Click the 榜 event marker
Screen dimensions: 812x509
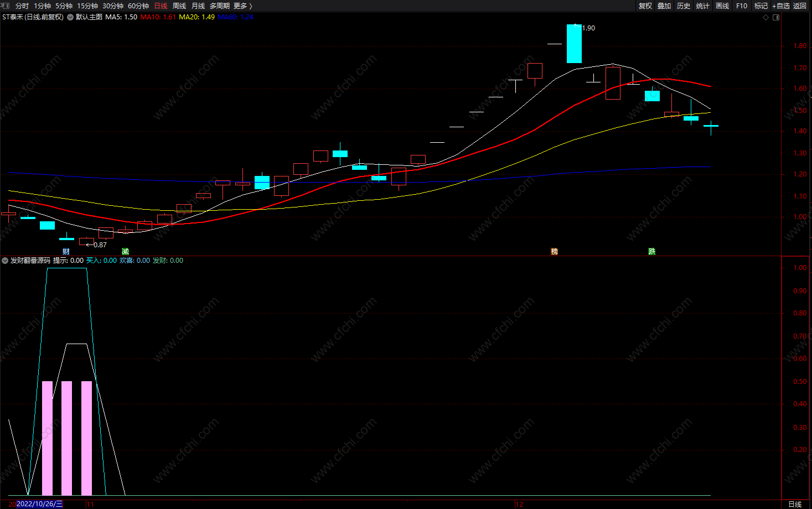point(555,252)
